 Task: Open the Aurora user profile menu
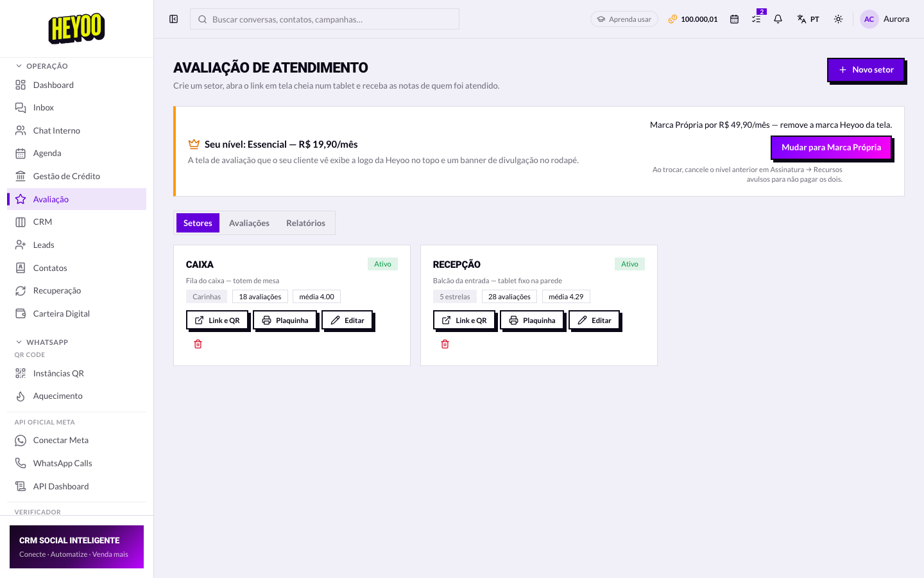point(885,19)
